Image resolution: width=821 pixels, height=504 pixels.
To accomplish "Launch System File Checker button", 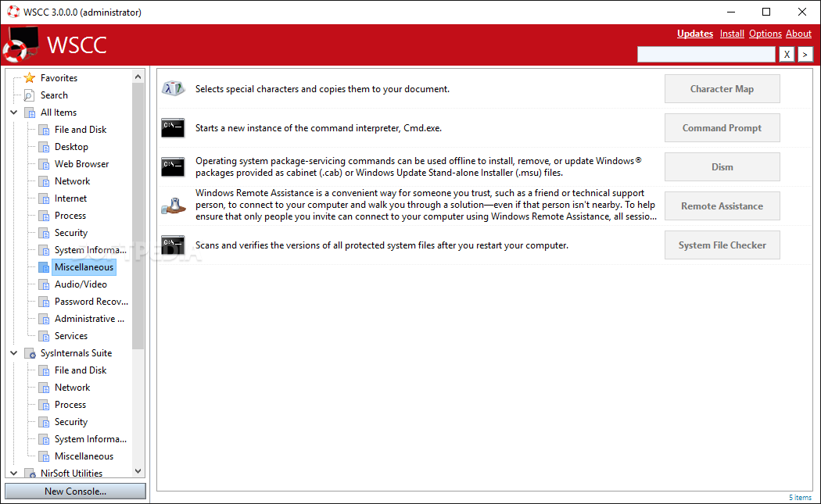I will 722,245.
